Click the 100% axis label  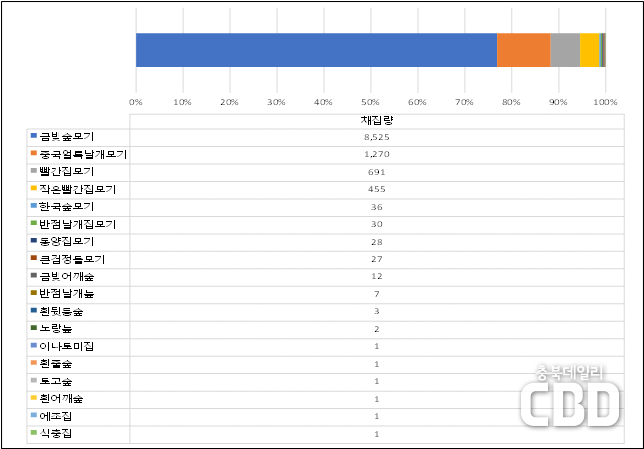point(604,101)
